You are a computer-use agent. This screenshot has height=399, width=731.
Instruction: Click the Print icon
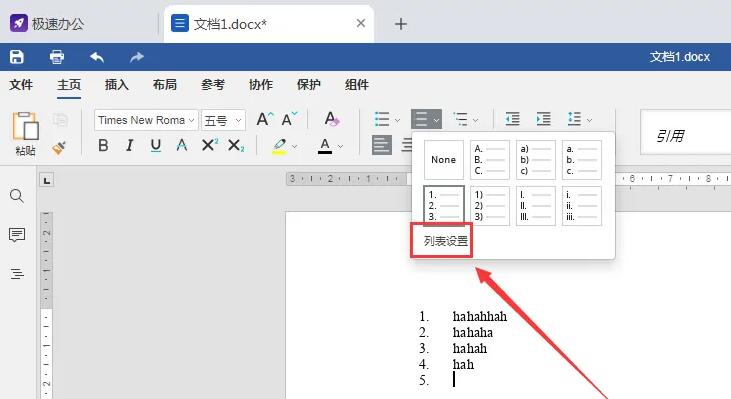pos(57,57)
